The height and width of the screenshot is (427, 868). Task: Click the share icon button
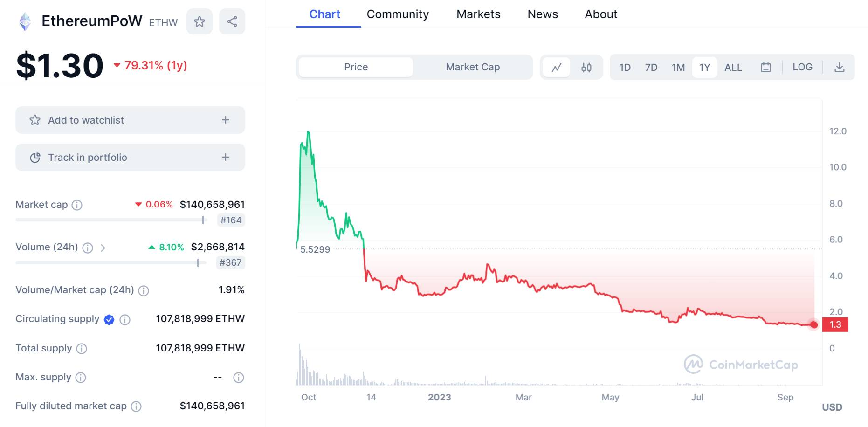click(x=232, y=21)
